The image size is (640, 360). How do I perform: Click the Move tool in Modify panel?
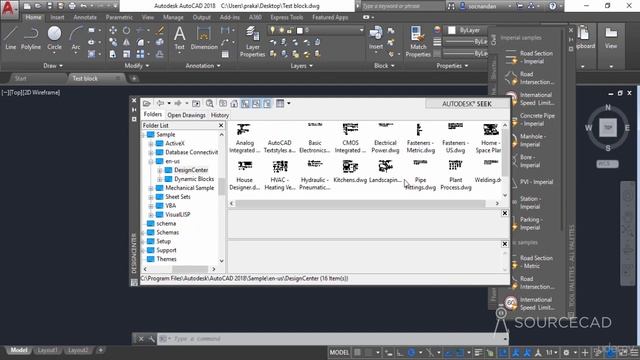[x=113, y=31]
